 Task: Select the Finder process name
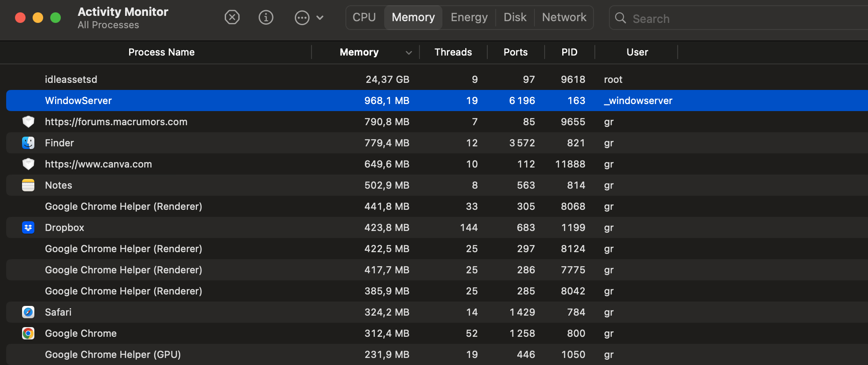pos(59,143)
